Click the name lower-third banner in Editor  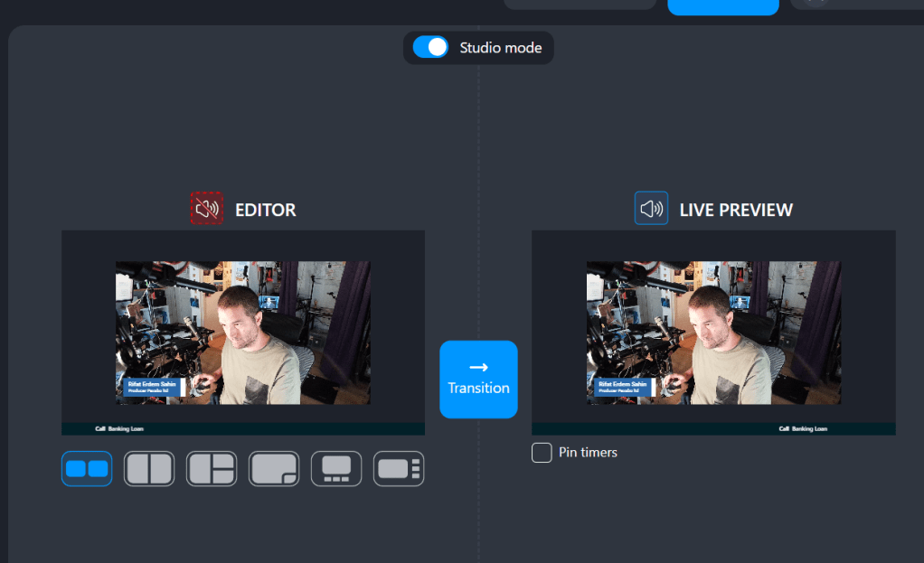155,387
